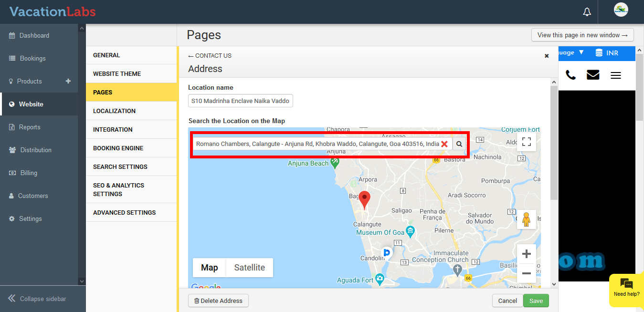Click the map search magnifier icon
Image resolution: width=644 pixels, height=312 pixels.
[459, 144]
